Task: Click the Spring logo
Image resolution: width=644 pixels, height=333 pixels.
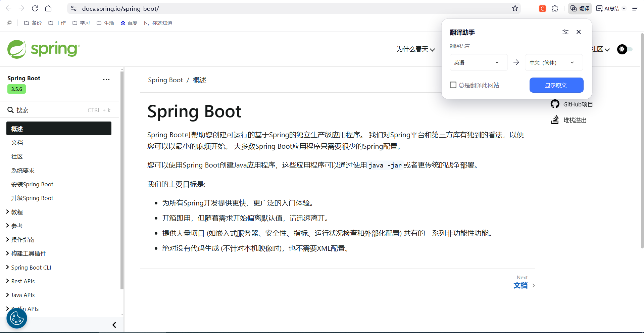Action: [x=44, y=49]
